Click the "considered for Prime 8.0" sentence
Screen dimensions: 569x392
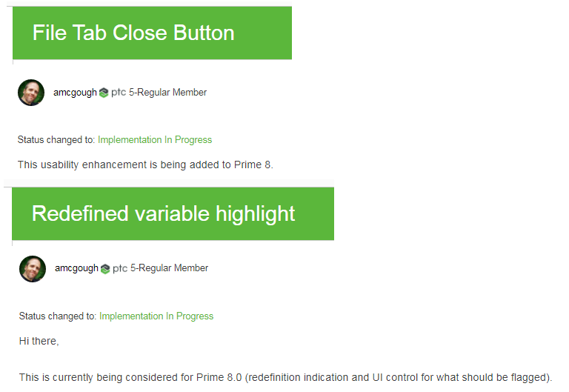(285, 377)
